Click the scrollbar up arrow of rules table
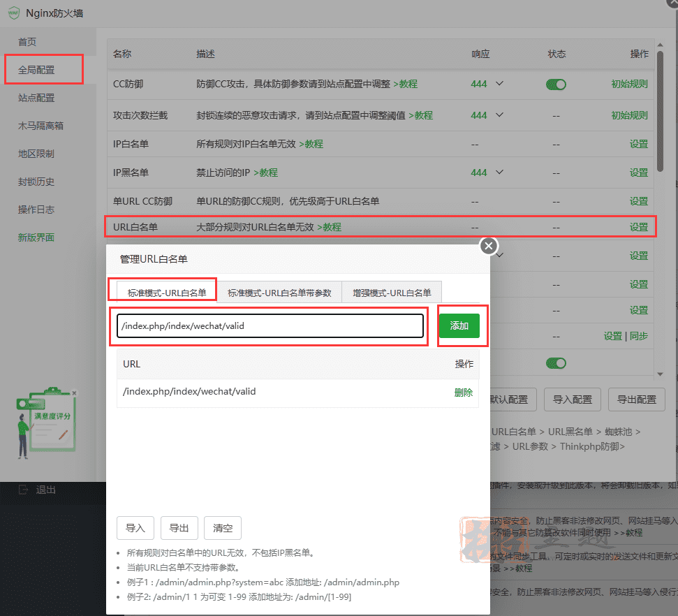 (x=660, y=45)
